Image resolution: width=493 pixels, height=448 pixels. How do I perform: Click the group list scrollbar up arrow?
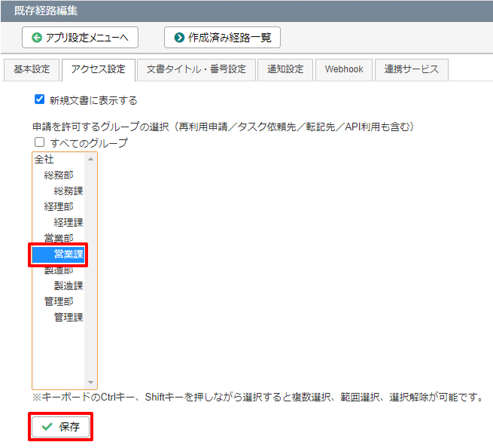click(90, 159)
